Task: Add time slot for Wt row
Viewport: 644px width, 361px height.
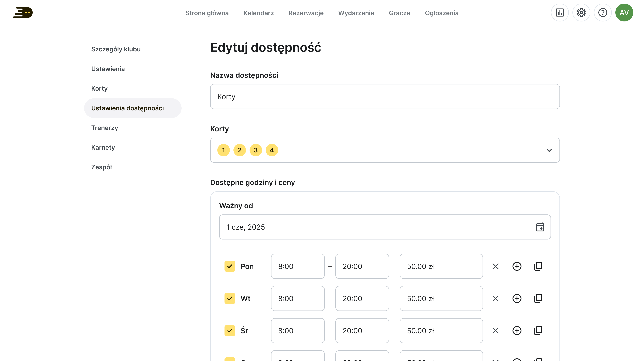Action: pyautogui.click(x=517, y=299)
